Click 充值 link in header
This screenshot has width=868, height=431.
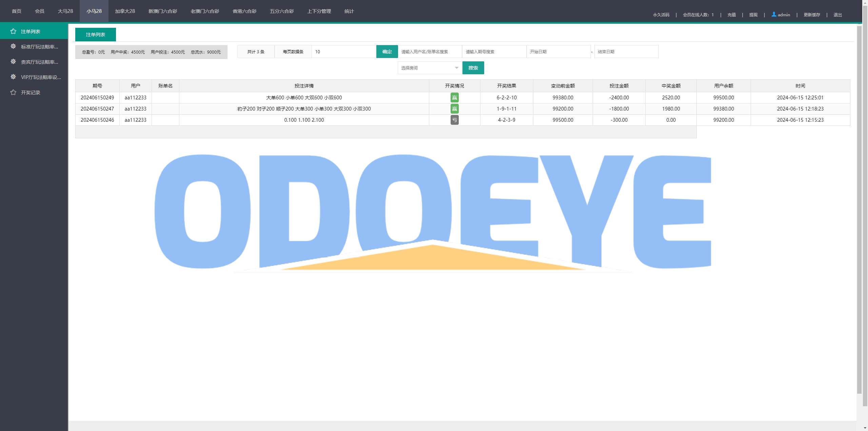(x=731, y=15)
